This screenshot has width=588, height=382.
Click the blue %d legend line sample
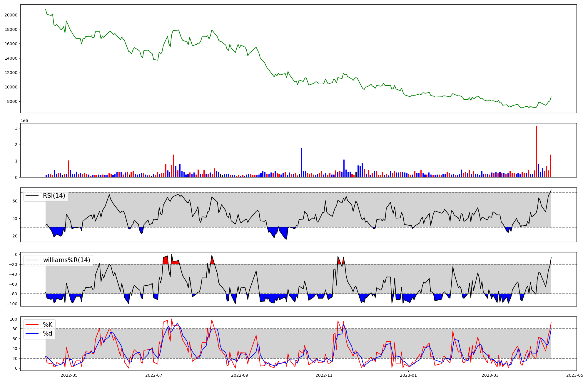point(32,333)
